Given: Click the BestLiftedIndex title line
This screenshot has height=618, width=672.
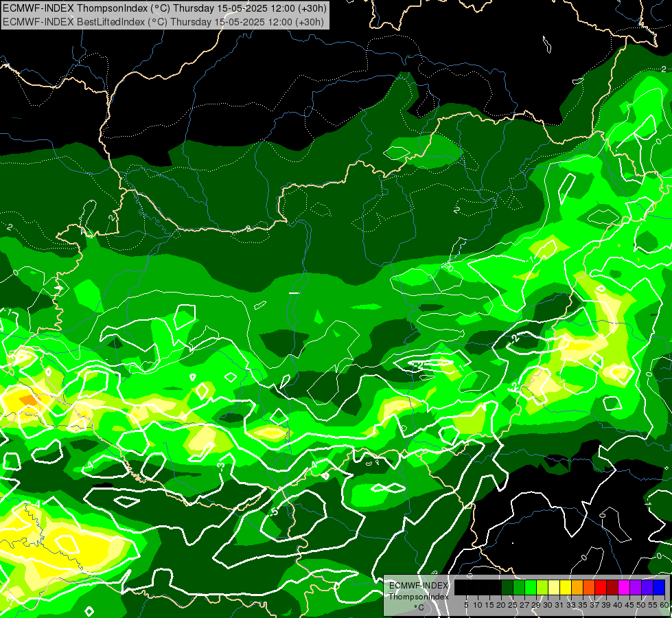Looking at the screenshot, I should click(x=163, y=21).
